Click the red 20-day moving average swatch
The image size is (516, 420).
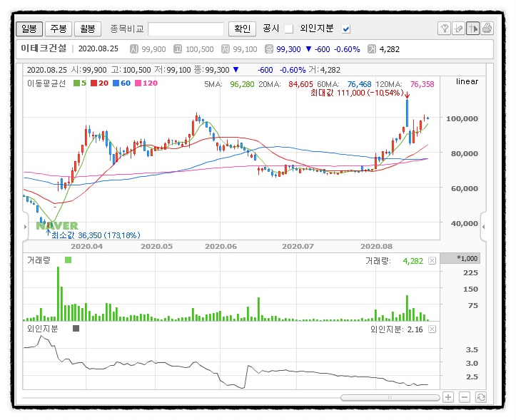tap(93, 83)
